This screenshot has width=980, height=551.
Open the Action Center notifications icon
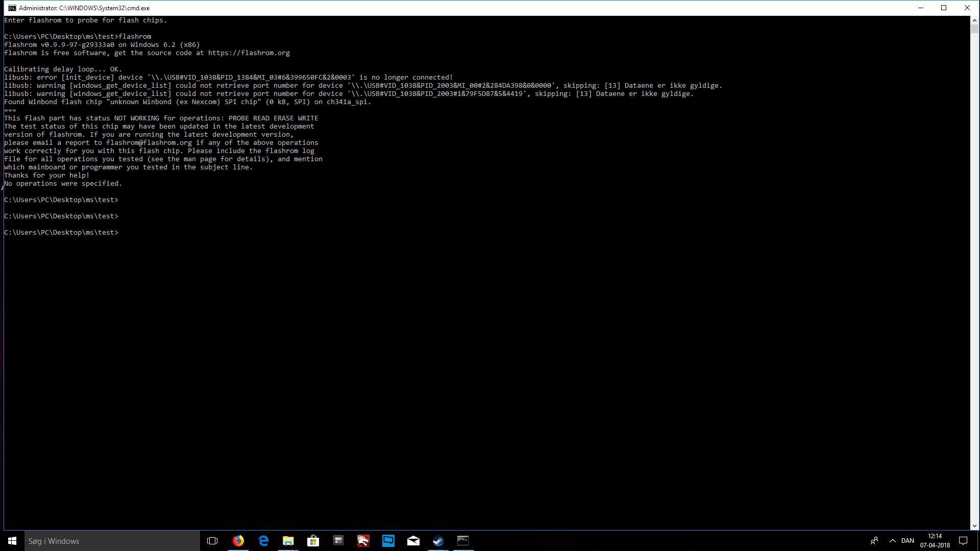click(963, 541)
